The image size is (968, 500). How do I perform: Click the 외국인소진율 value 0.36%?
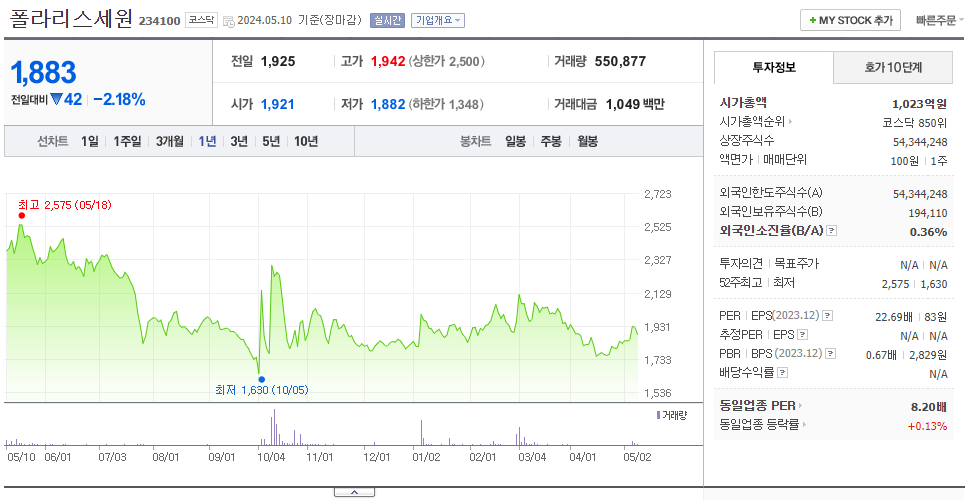pyautogui.click(x=928, y=231)
